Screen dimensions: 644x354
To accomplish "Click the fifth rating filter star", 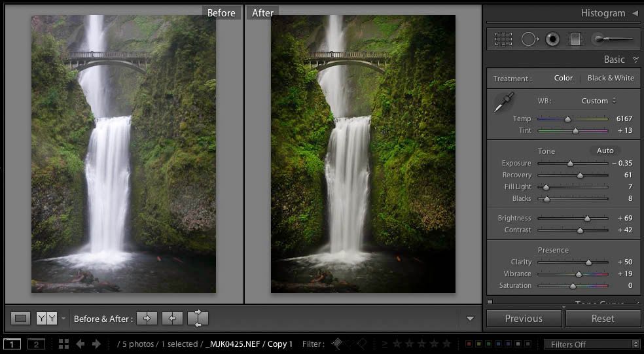I will coord(446,344).
